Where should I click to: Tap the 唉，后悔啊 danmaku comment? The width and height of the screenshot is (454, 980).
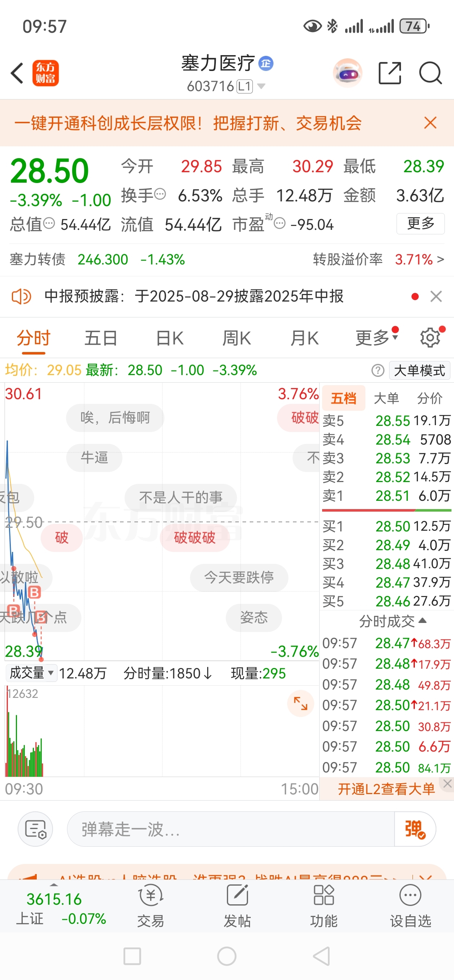pyautogui.click(x=115, y=418)
